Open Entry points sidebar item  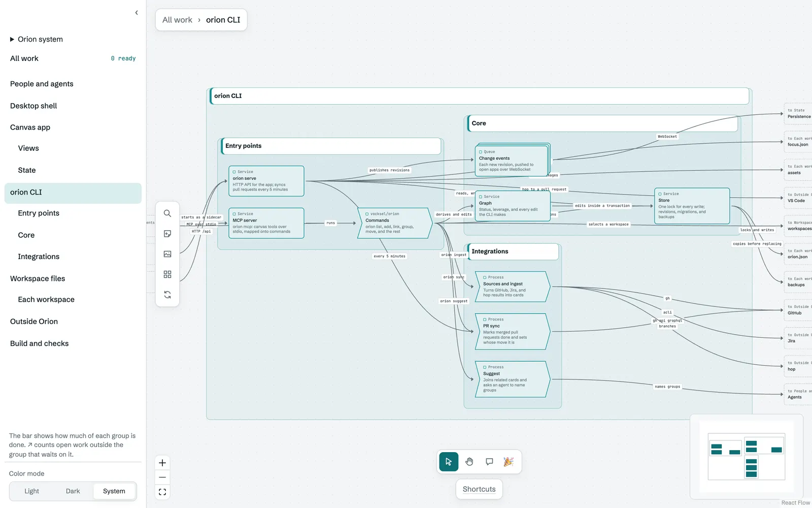tap(73, 213)
